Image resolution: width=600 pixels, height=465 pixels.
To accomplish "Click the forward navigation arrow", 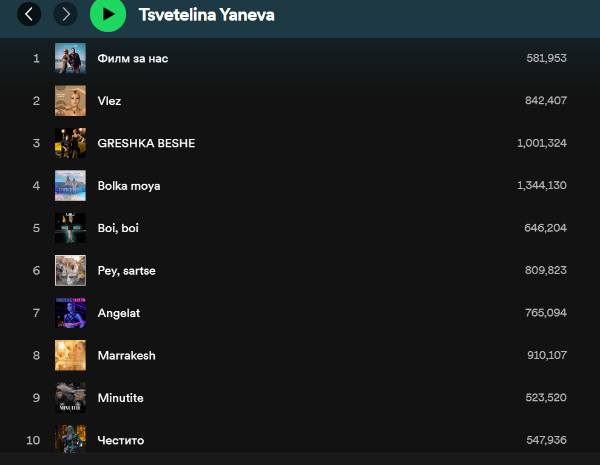I will 65,14.
